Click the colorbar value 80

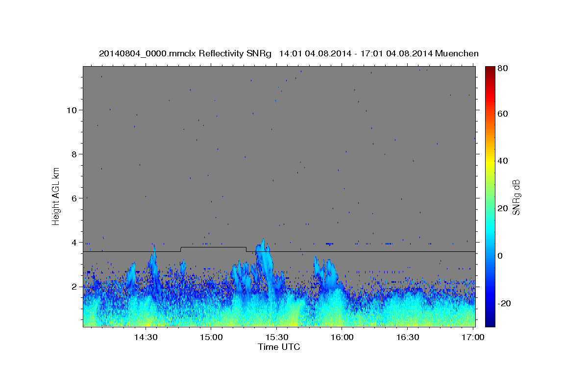tap(503, 69)
